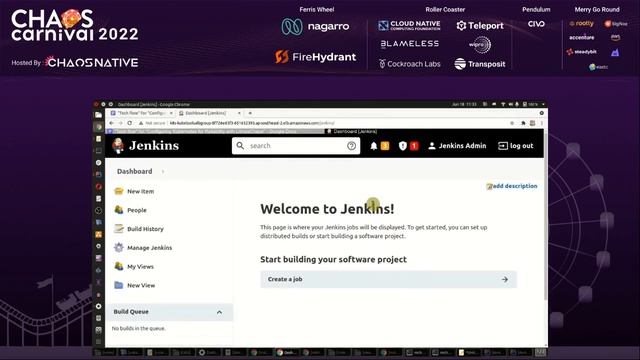The height and width of the screenshot is (360, 640).
Task: Click the add description link
Action: pos(512,186)
